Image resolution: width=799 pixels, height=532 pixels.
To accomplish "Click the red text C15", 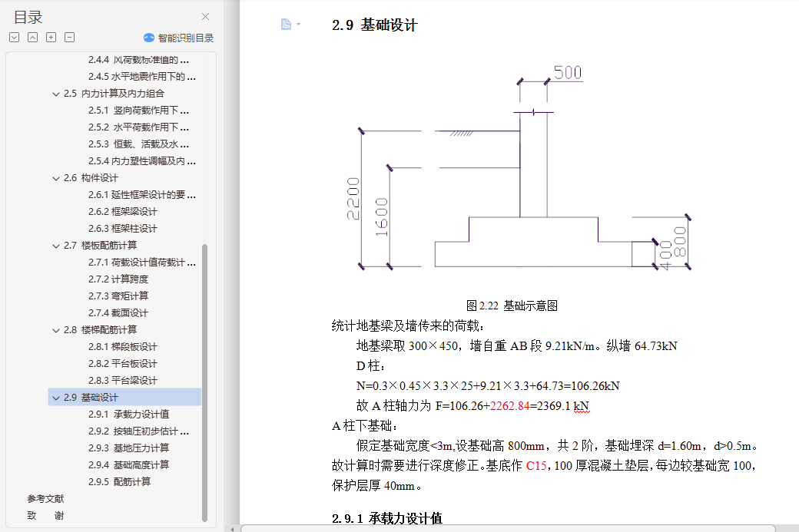I will point(536,466).
